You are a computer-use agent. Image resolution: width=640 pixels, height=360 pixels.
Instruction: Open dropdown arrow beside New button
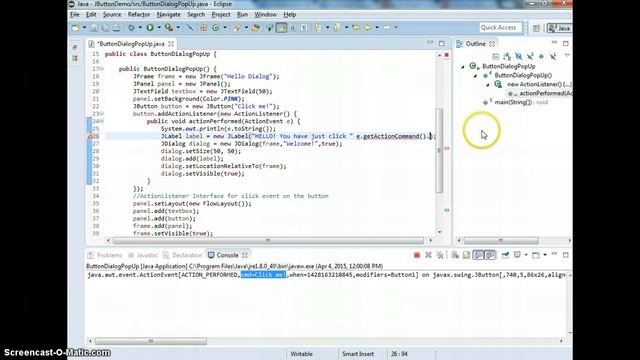pyautogui.click(x=84, y=28)
